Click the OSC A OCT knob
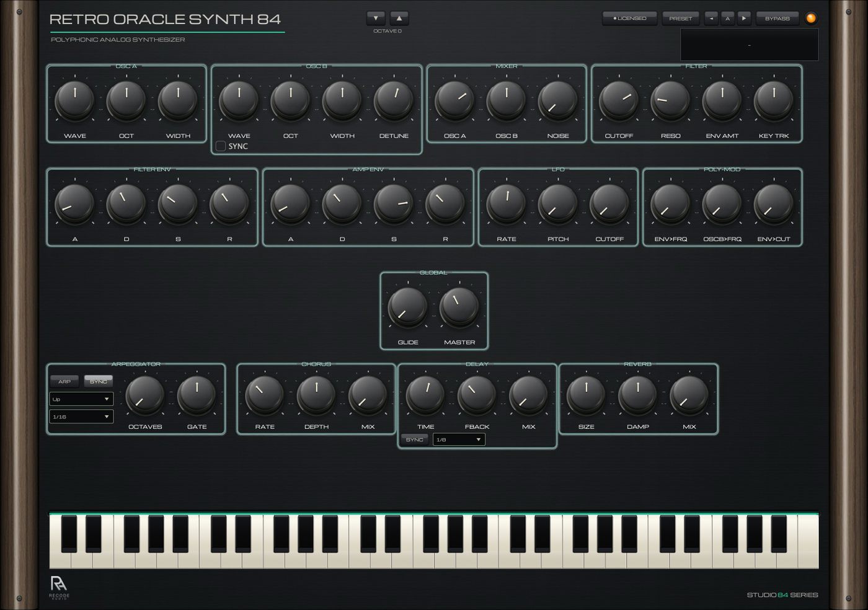868x610 pixels. (126, 100)
